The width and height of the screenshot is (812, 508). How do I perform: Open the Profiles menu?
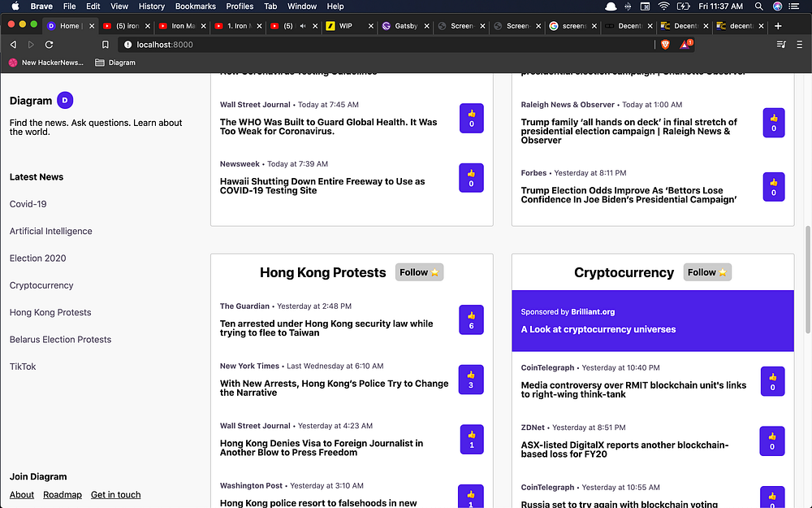tap(240, 7)
